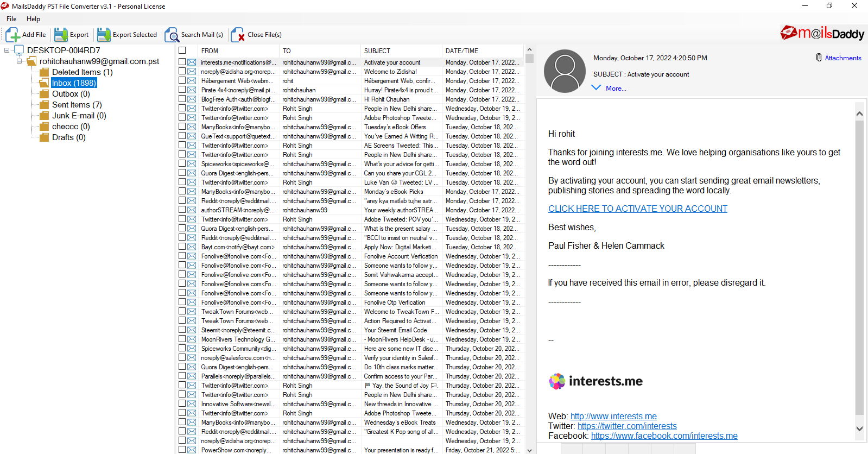The width and height of the screenshot is (868, 454).
Task: Click the 'Fonolive Otp Verification' subject
Action: click(395, 302)
